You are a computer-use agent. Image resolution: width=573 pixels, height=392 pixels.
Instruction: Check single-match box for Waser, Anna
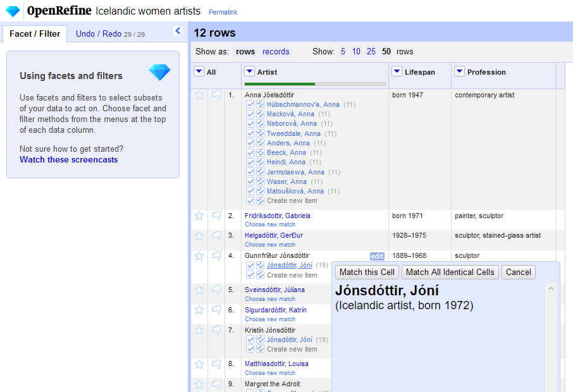(x=250, y=181)
